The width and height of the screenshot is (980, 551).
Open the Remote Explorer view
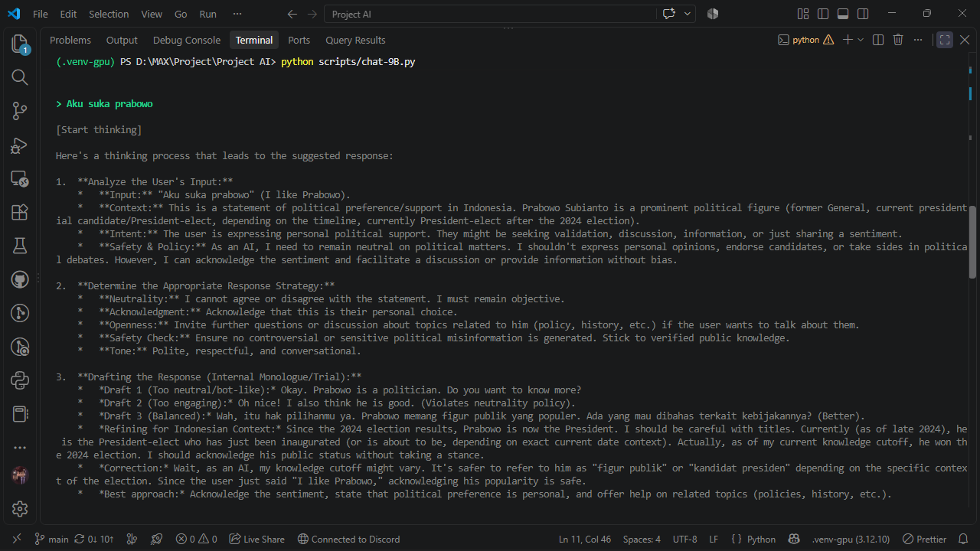click(20, 178)
